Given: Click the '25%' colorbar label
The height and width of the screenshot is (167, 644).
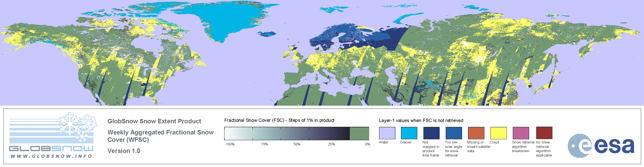Looking at the screenshot, I should (x=331, y=144).
